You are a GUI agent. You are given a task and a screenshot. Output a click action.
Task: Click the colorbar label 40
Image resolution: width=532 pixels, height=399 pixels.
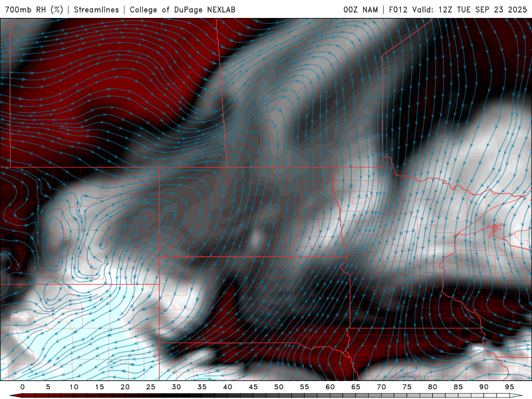[227, 387]
